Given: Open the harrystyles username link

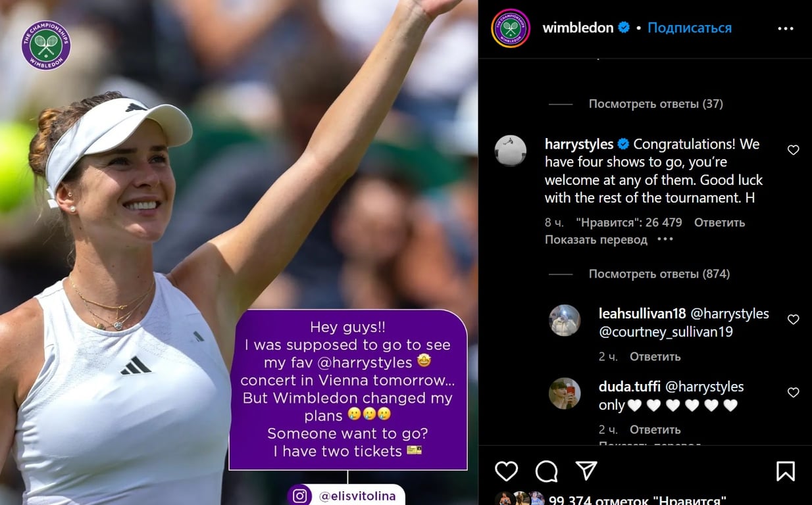Looking at the screenshot, I should (x=579, y=144).
